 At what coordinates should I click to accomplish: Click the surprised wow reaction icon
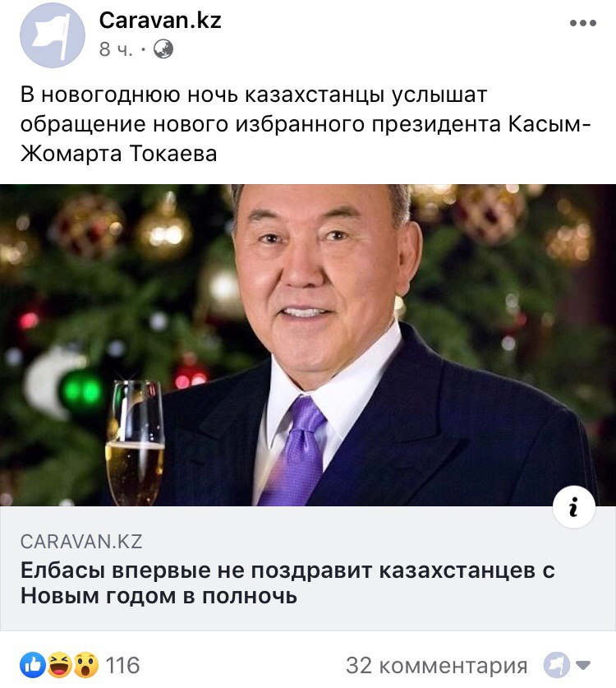pyautogui.click(x=86, y=665)
